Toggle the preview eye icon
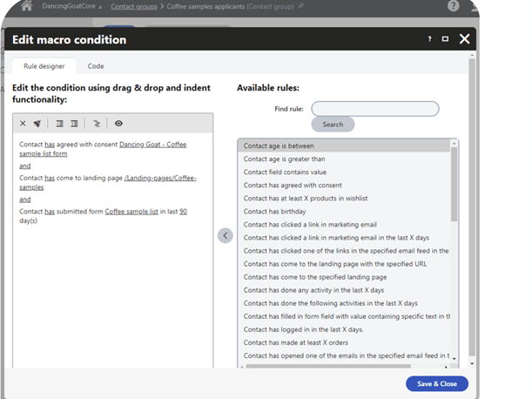 [x=118, y=123]
